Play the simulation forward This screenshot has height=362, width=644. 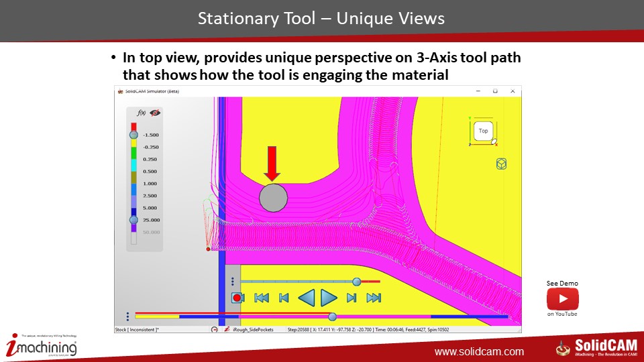[329, 298]
